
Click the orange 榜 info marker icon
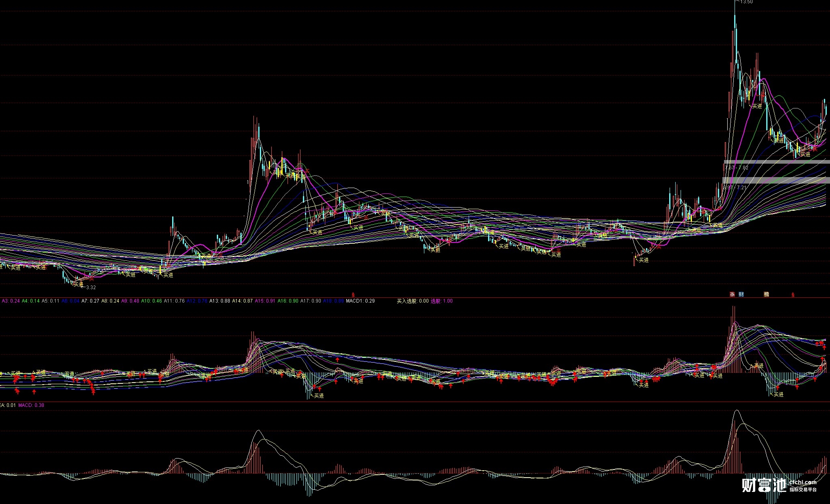(x=766, y=294)
